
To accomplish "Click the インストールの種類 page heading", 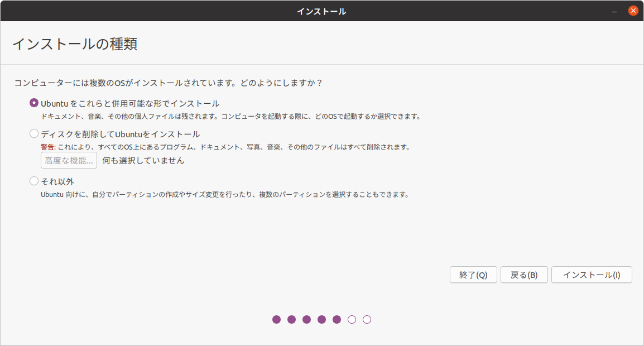I will coord(75,44).
